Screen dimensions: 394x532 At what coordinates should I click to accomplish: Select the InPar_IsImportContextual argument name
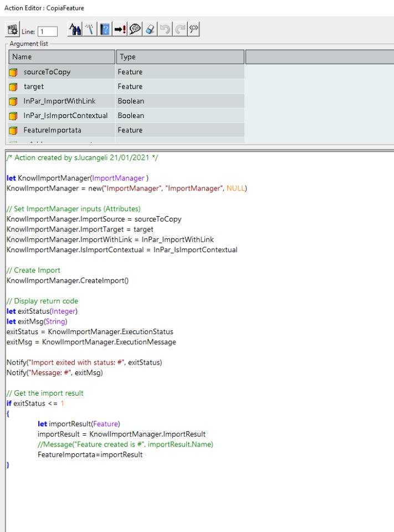pos(65,116)
